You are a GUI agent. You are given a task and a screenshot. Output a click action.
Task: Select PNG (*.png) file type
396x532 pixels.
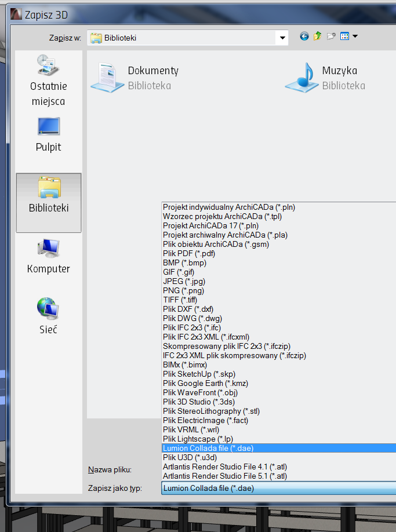[x=278, y=290]
